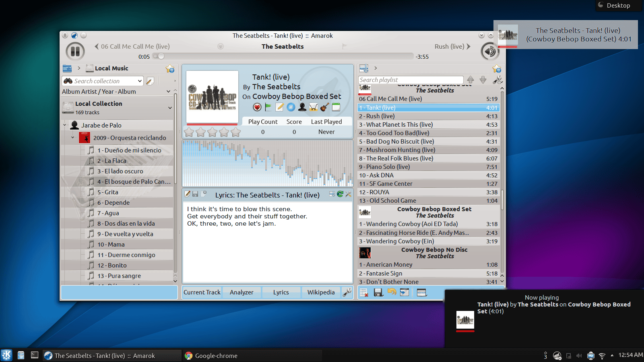Undo the last playlist change
This screenshot has width=644, height=362.
pos(392,292)
